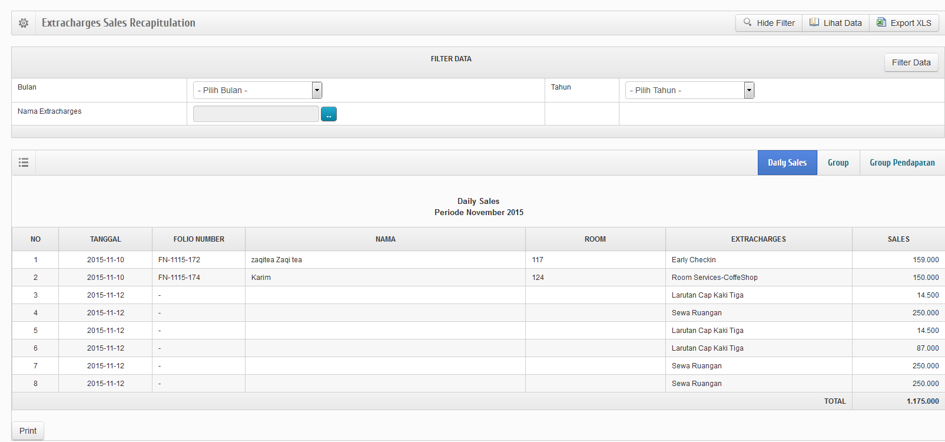
Task: Open the Group Pendapatan tab
Action: point(901,162)
